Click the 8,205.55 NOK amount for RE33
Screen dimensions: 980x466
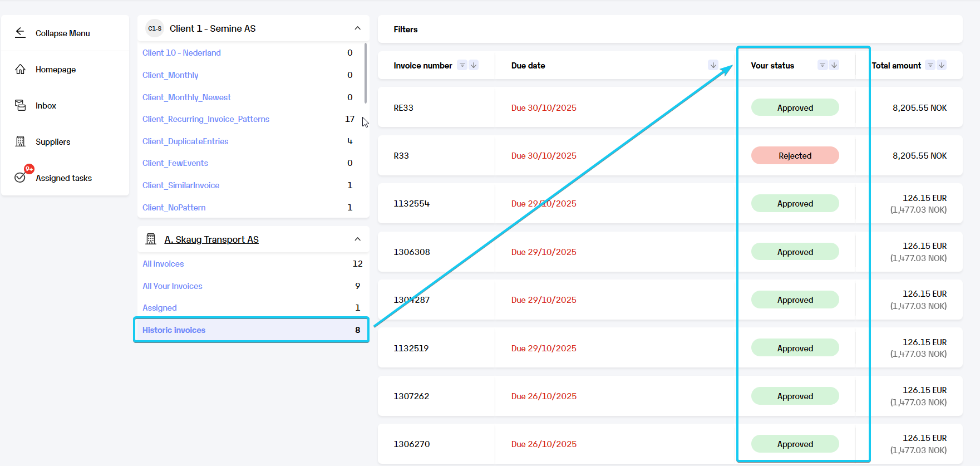coord(919,108)
